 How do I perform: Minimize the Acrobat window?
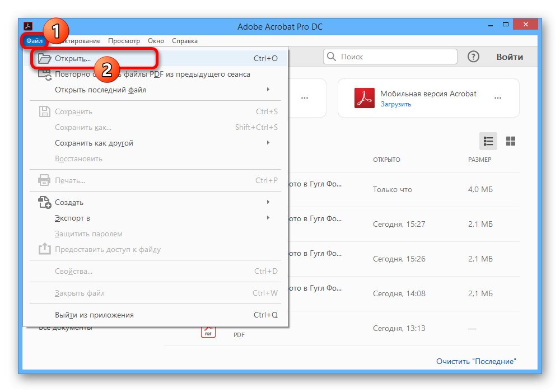(491, 25)
